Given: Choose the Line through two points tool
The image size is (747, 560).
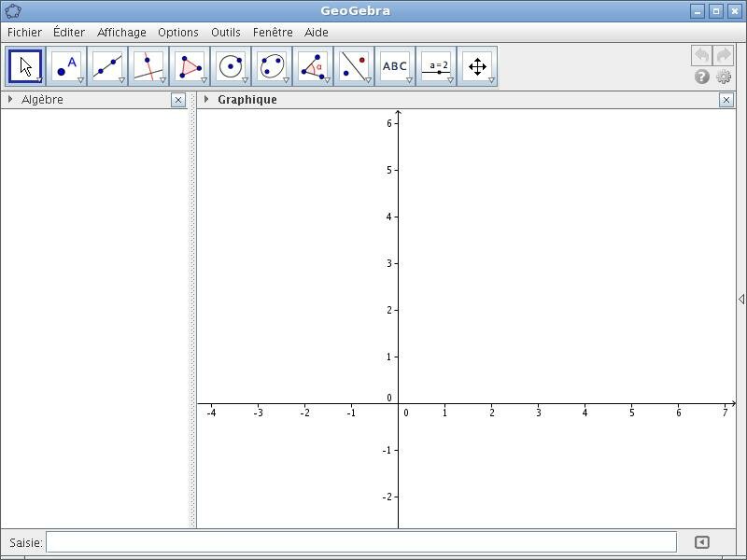Looking at the screenshot, I should pyautogui.click(x=107, y=66).
